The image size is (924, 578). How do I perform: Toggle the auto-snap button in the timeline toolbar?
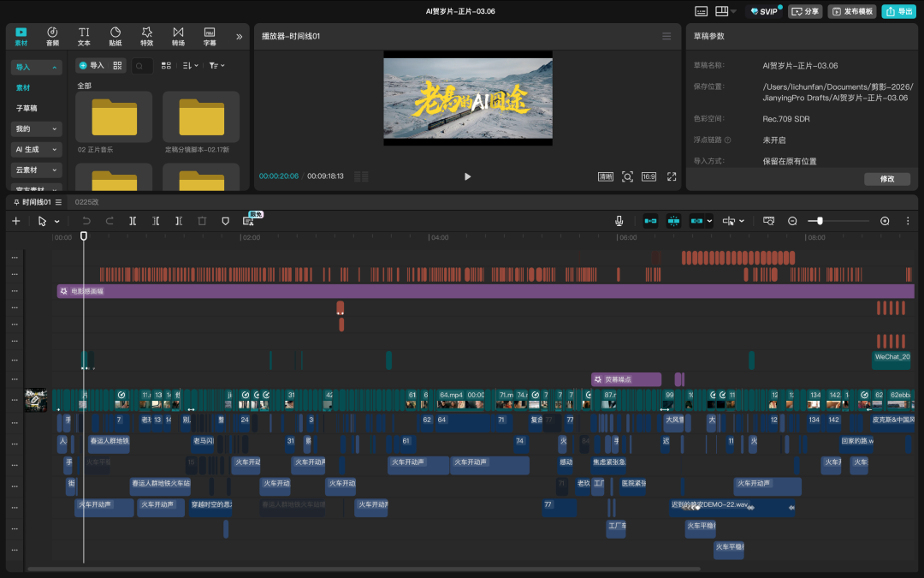pos(673,221)
